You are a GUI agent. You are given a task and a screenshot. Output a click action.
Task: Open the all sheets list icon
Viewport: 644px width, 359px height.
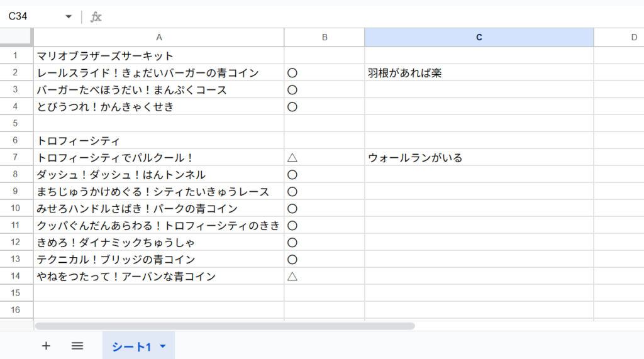[77, 346]
